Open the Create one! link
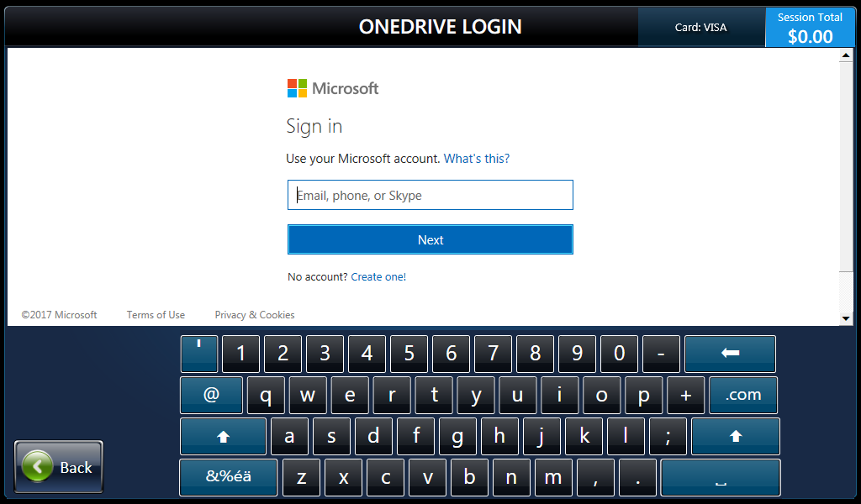The width and height of the screenshot is (861, 504). 378,277
